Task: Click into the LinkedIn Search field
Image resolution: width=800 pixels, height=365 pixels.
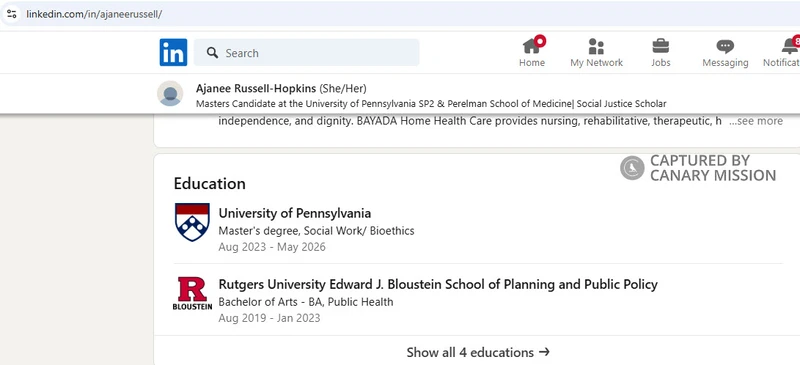Action: pyautogui.click(x=307, y=53)
